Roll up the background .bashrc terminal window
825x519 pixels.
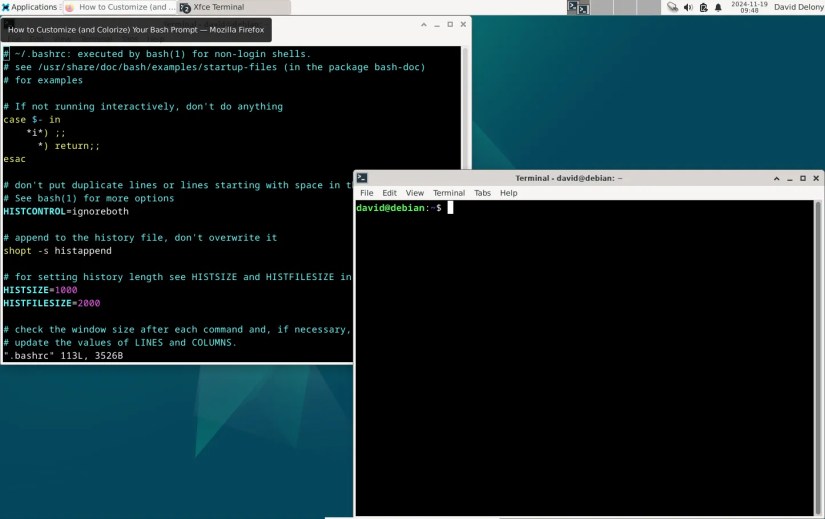424,24
